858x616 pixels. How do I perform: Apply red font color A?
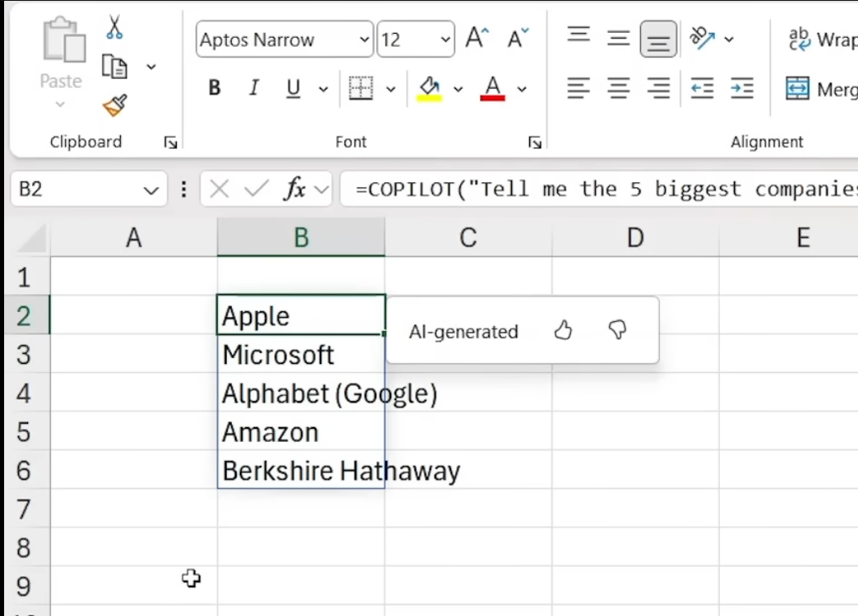coord(492,88)
